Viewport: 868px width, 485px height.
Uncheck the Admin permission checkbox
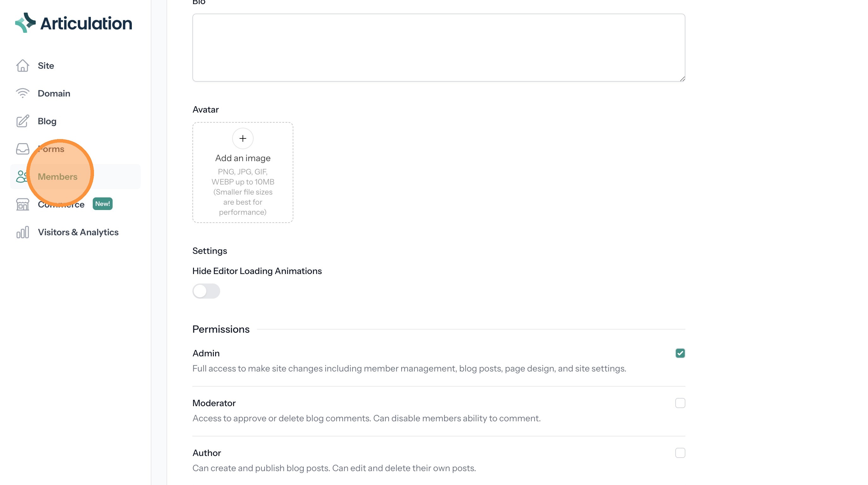tap(680, 353)
